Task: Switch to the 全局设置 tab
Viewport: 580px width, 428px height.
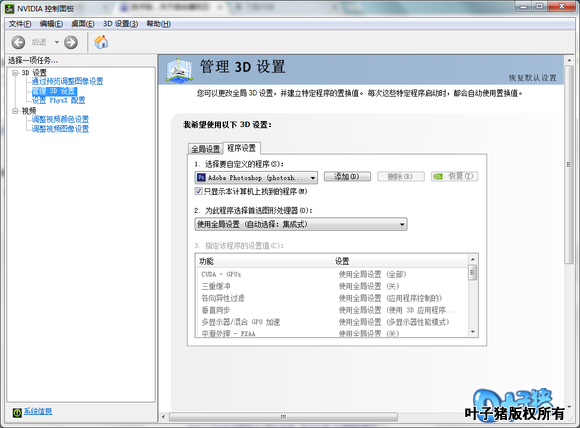Action: tap(205, 149)
